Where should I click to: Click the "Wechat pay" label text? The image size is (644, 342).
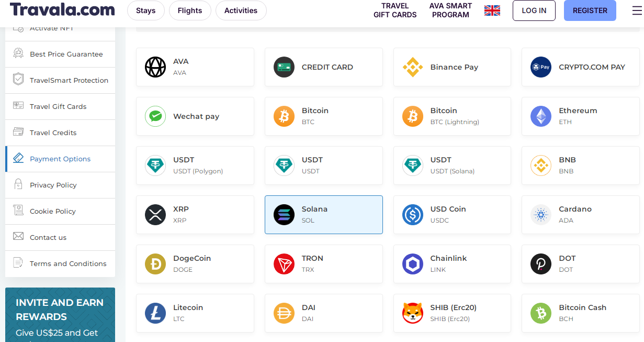pos(196,116)
